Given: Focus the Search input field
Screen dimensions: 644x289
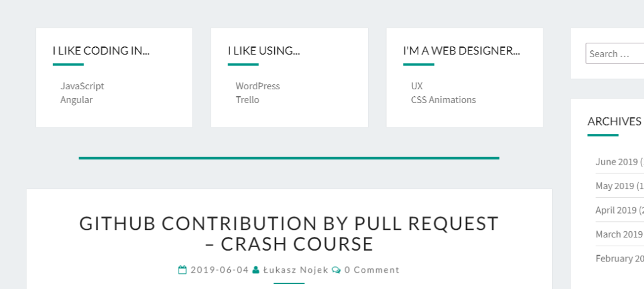Looking at the screenshot, I should [615, 53].
